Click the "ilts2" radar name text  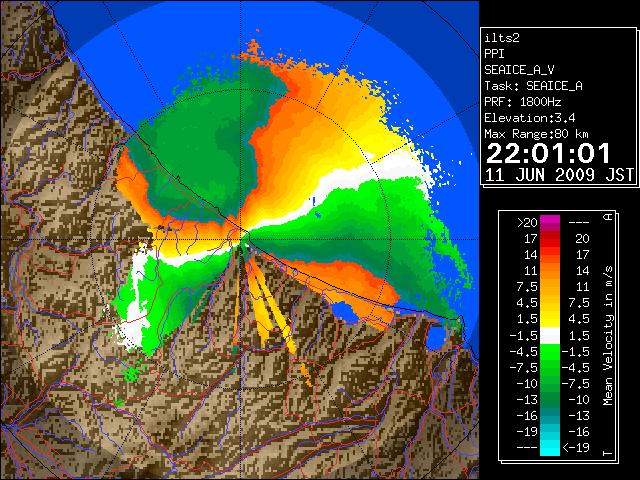tap(502, 38)
